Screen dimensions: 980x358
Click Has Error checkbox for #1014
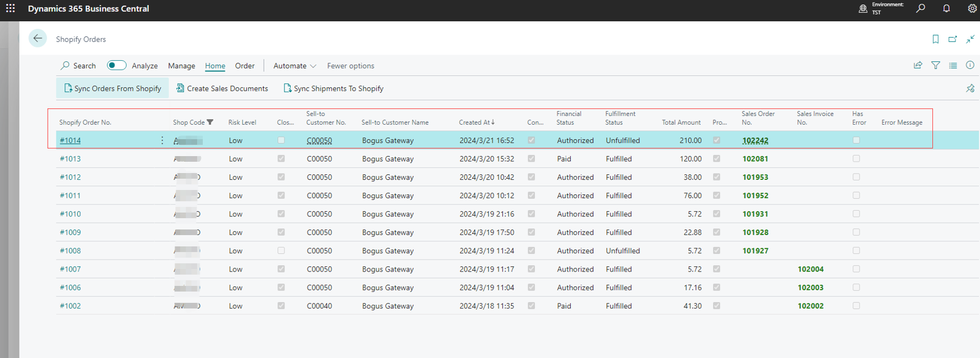click(x=856, y=140)
